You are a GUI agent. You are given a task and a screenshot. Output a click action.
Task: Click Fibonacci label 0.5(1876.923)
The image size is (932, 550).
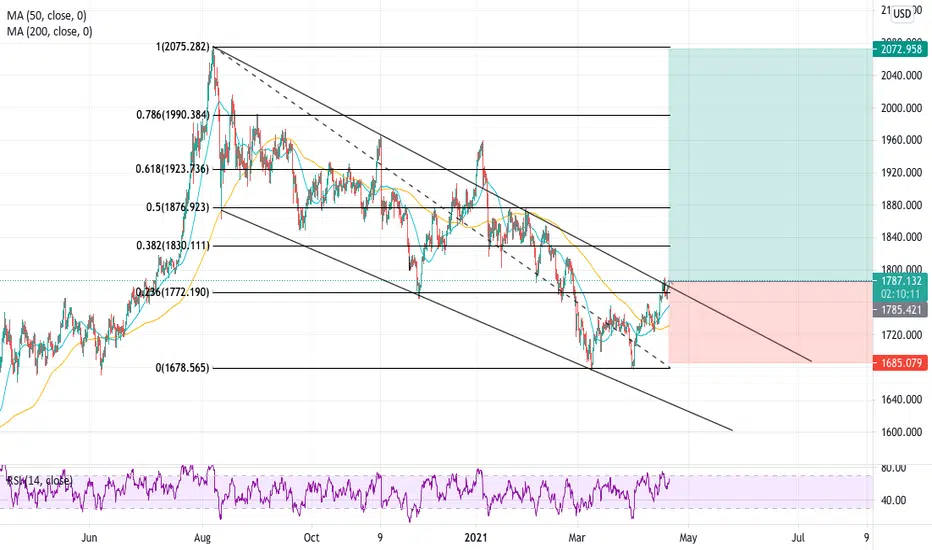coord(178,207)
